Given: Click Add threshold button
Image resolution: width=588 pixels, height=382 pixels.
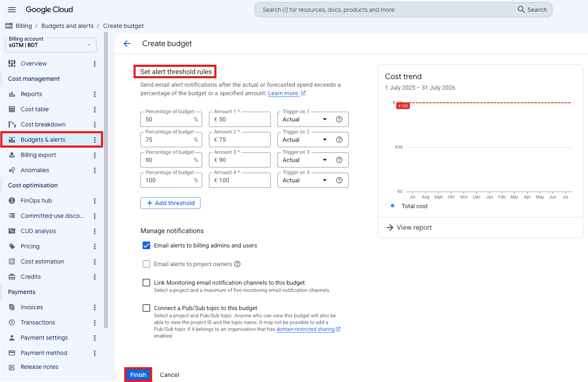Looking at the screenshot, I should [x=170, y=203].
